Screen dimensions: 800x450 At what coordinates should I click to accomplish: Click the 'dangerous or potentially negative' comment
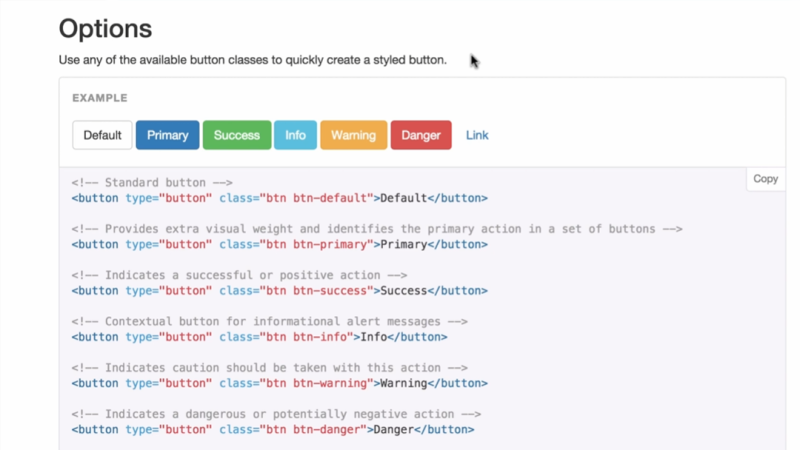pos(276,414)
